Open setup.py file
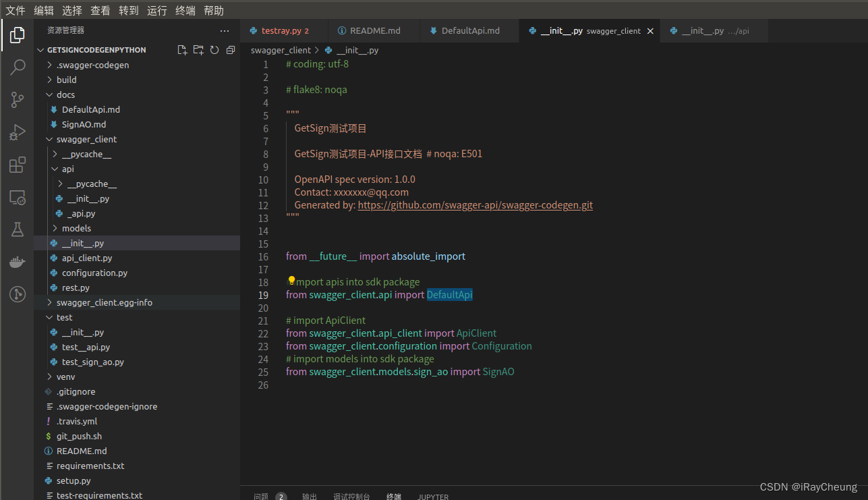The width and height of the screenshot is (868, 500). pyautogui.click(x=137, y=480)
